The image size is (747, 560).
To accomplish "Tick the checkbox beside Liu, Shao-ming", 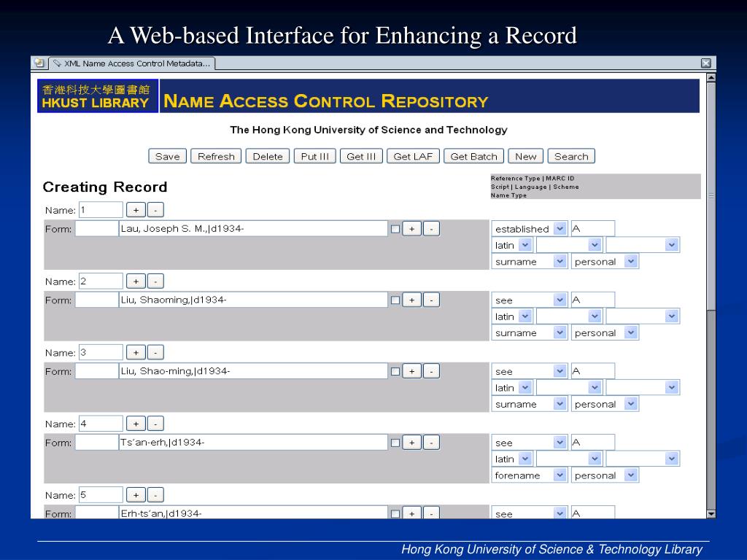I will pos(395,371).
